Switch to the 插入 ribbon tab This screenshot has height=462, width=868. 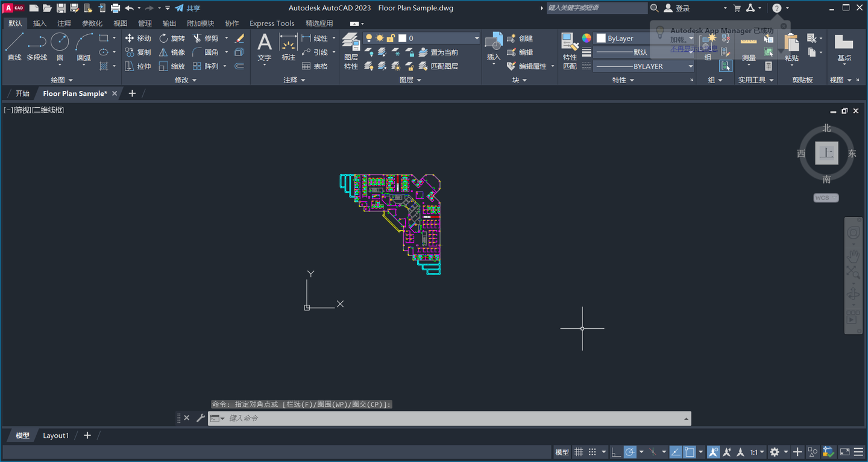39,23
